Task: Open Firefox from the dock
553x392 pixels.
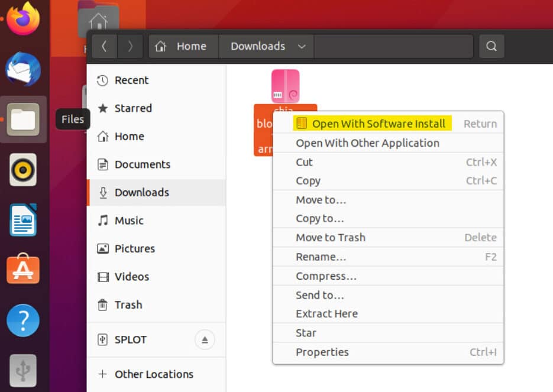Action: 23,19
